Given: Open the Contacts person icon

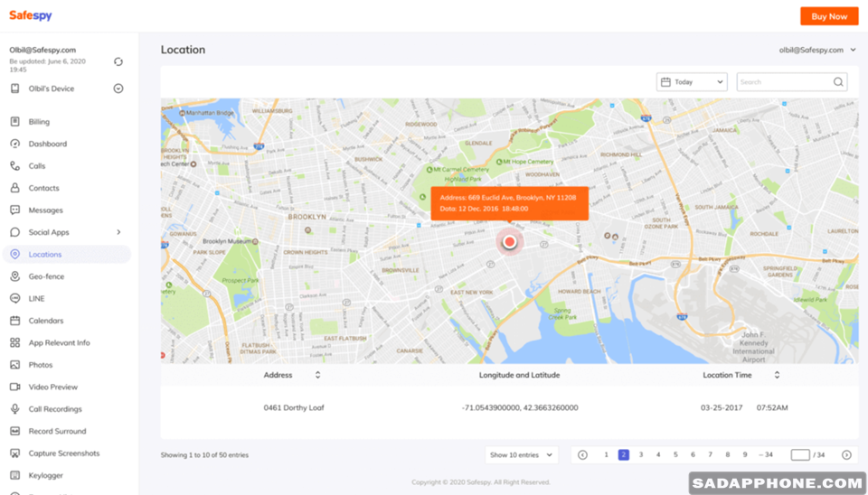Looking at the screenshot, I should [15, 188].
